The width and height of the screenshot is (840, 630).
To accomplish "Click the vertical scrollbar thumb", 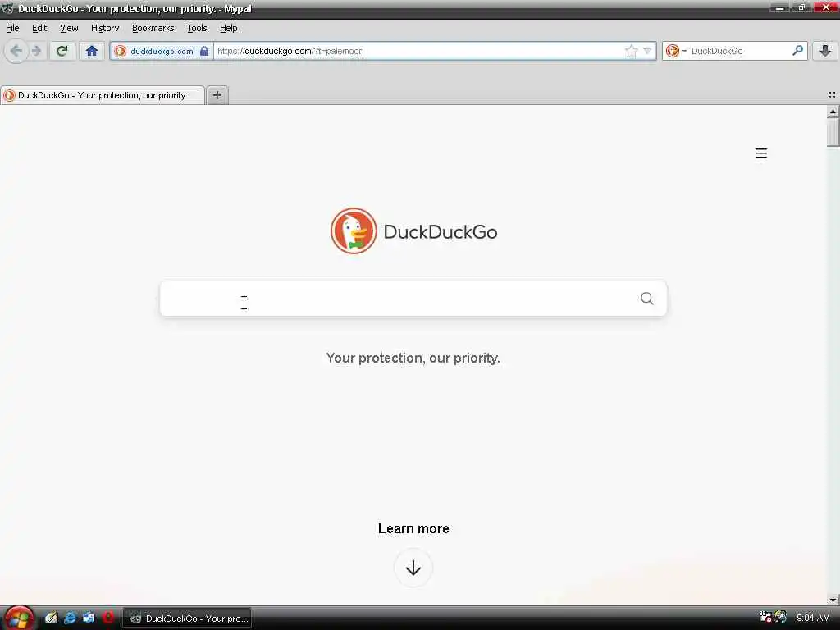I will pyautogui.click(x=833, y=132).
